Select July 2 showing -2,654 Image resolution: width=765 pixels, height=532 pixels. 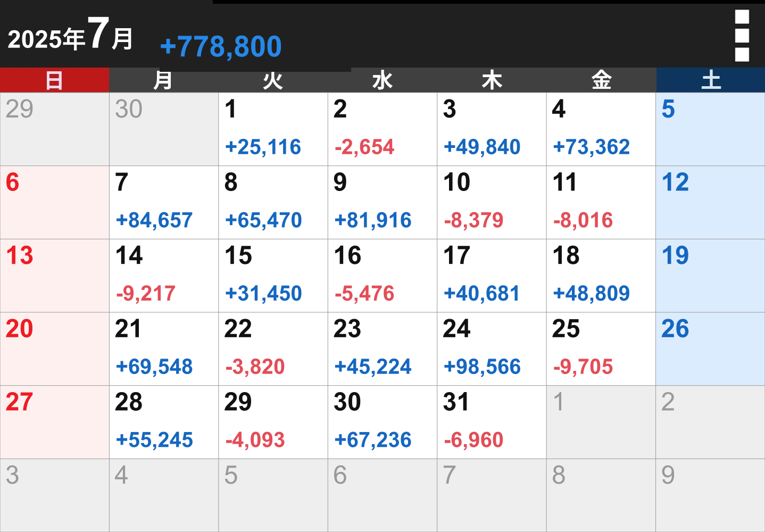tap(382, 129)
